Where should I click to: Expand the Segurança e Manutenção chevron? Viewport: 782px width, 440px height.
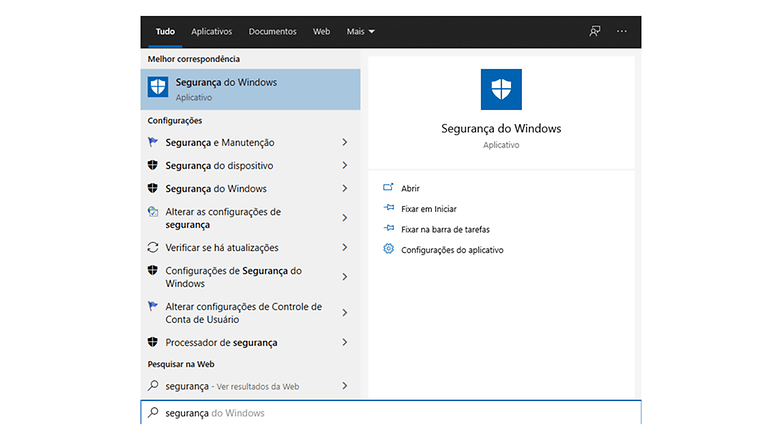pos(345,142)
